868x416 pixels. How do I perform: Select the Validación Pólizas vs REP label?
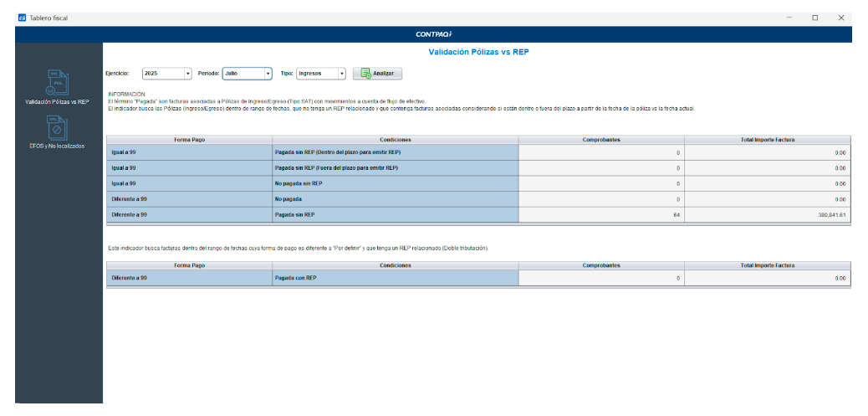(x=57, y=102)
